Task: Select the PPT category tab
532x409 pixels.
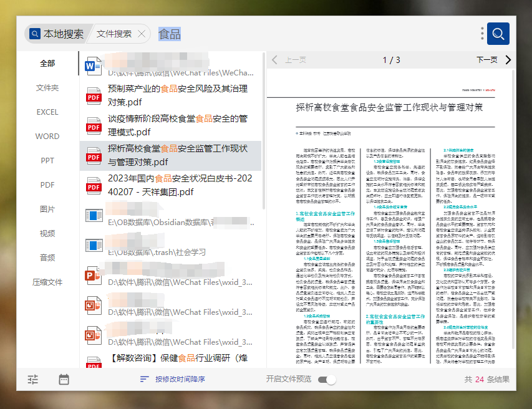Action: [47, 160]
